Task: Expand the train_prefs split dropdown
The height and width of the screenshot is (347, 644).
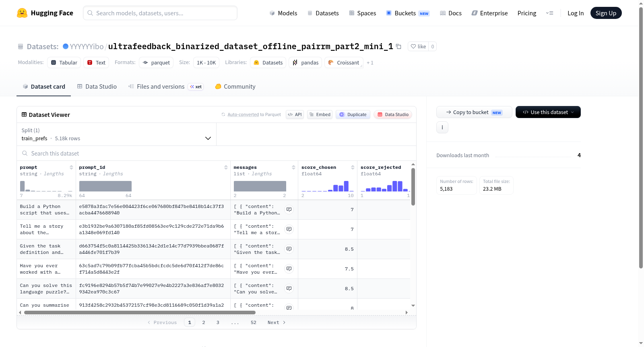Action: (x=116, y=134)
